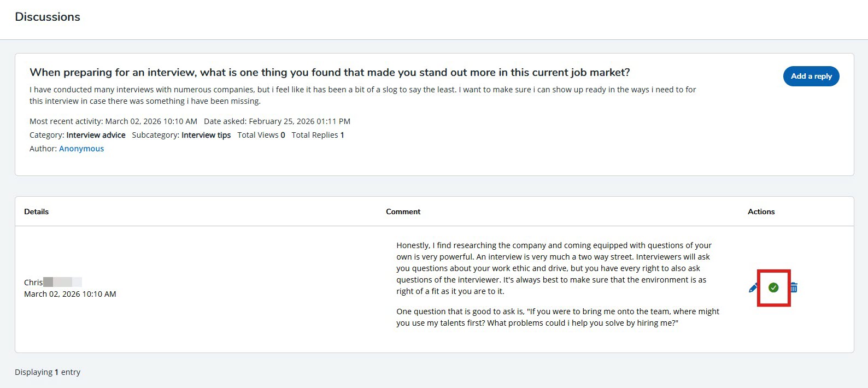This screenshot has width=868, height=388.
Task: Click the Discussions page heading
Action: (48, 17)
